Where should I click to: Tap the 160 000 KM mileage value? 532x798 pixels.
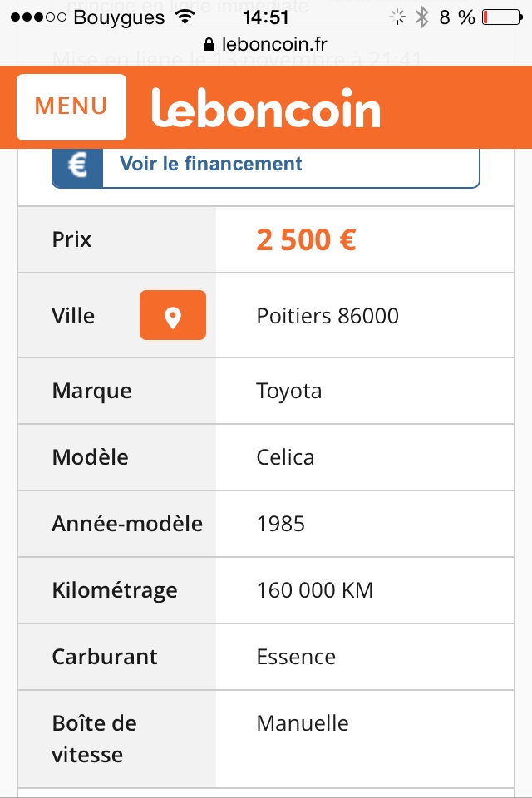click(315, 590)
